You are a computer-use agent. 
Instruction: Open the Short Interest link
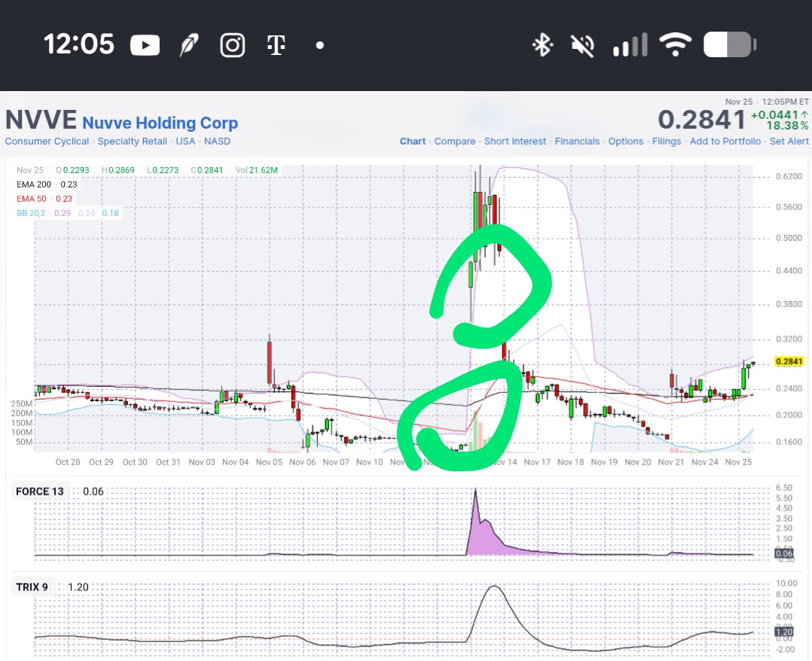[514, 142]
